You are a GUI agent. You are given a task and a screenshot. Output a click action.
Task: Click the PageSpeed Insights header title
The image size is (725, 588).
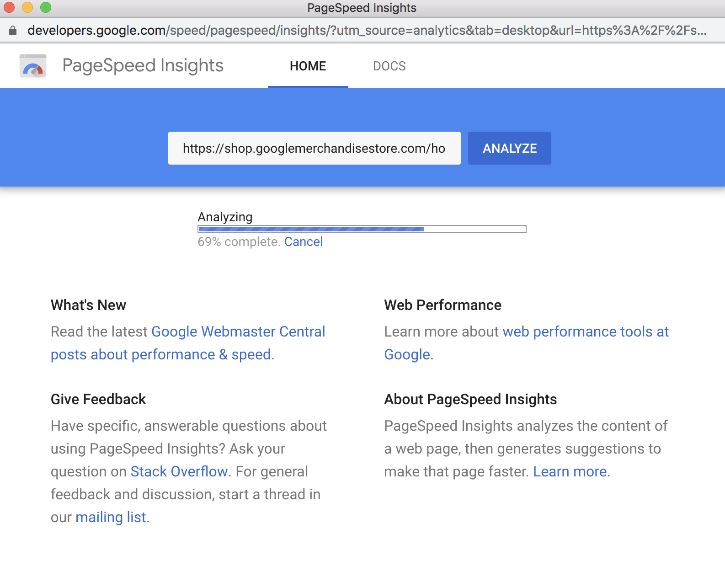[143, 66]
